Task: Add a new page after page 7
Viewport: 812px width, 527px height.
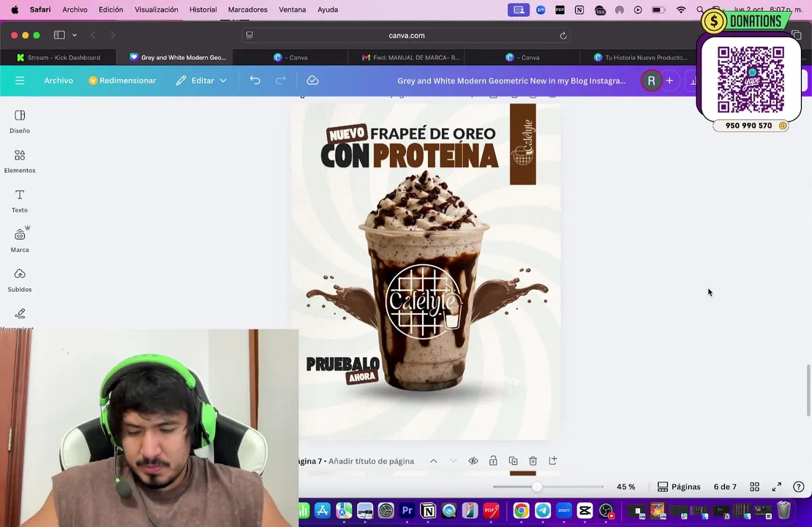Action: tap(552, 460)
